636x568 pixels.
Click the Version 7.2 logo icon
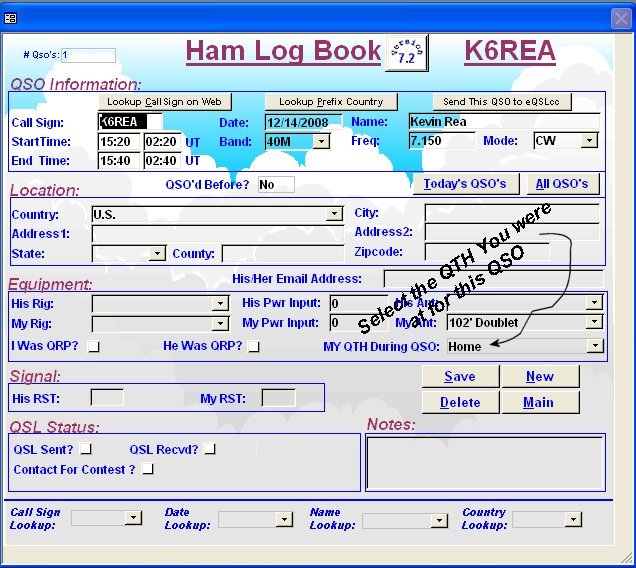point(407,52)
